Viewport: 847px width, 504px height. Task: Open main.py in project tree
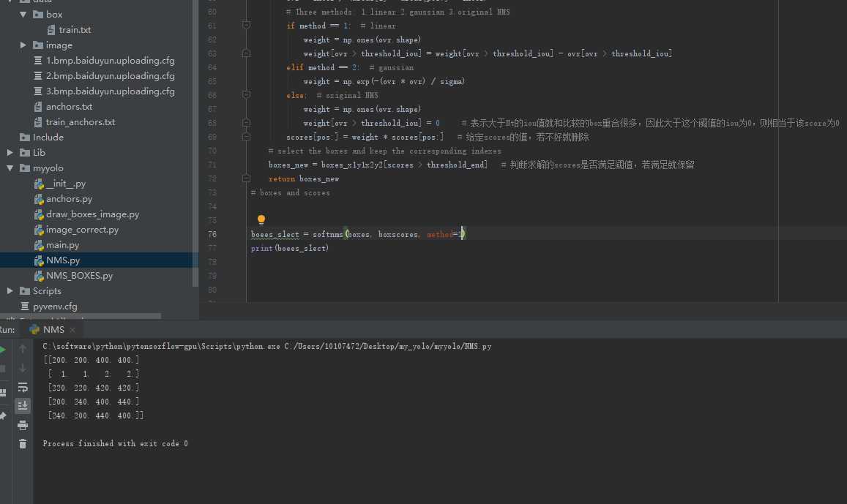(56, 245)
